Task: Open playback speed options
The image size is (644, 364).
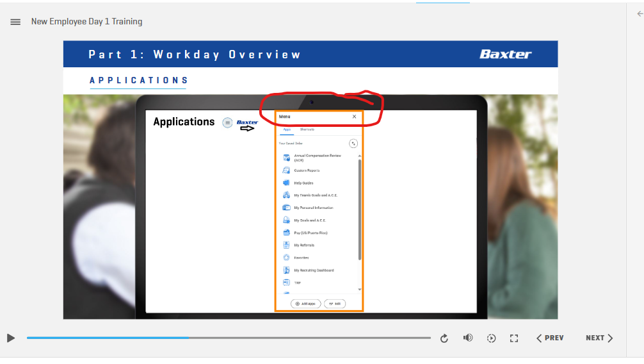Action: click(x=491, y=338)
